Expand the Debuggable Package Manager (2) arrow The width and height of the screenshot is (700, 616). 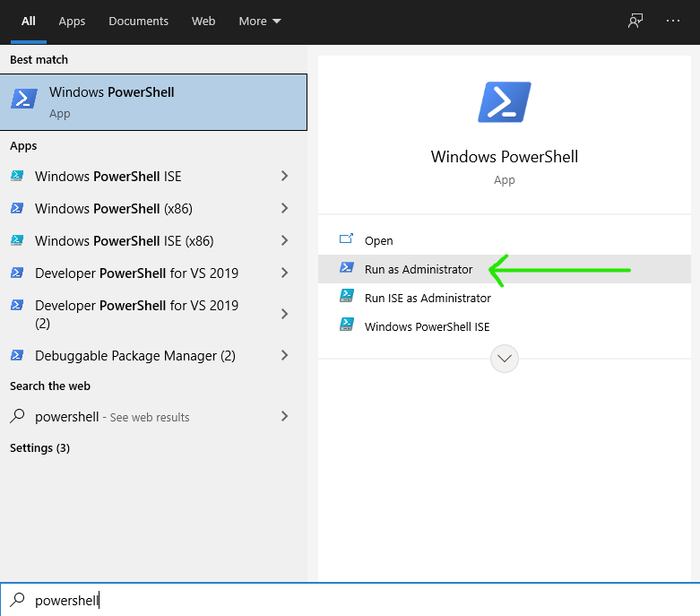pyautogui.click(x=284, y=355)
